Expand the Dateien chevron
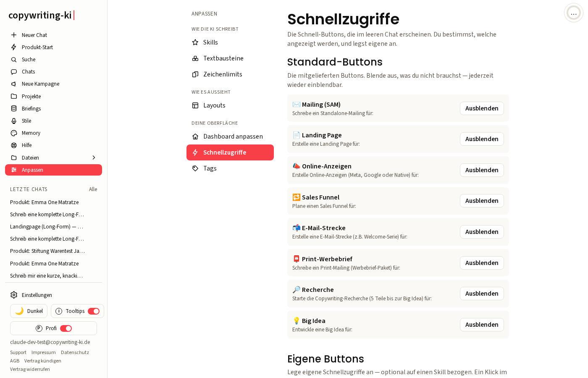 coord(94,157)
